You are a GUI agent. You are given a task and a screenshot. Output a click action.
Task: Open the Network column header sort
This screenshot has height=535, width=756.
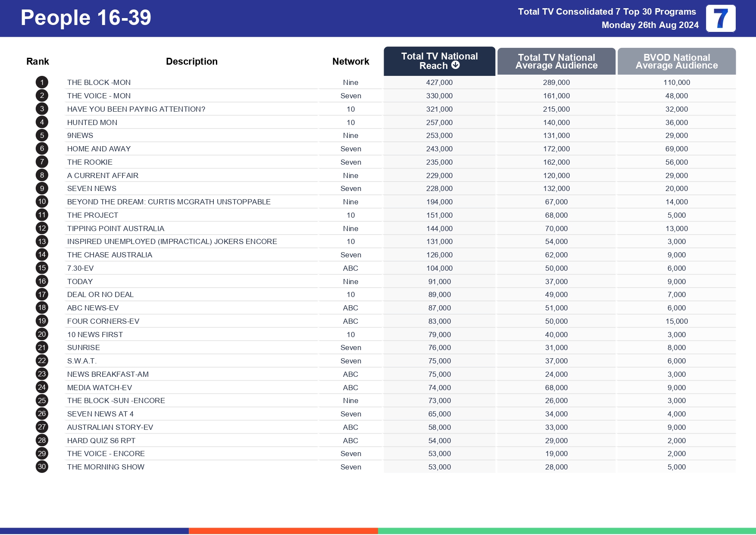pos(350,61)
